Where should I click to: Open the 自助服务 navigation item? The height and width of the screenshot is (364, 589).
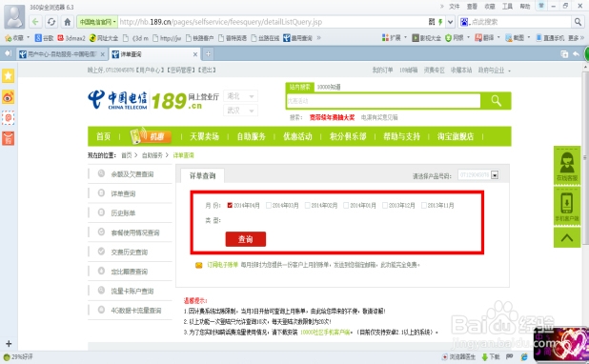tap(251, 136)
